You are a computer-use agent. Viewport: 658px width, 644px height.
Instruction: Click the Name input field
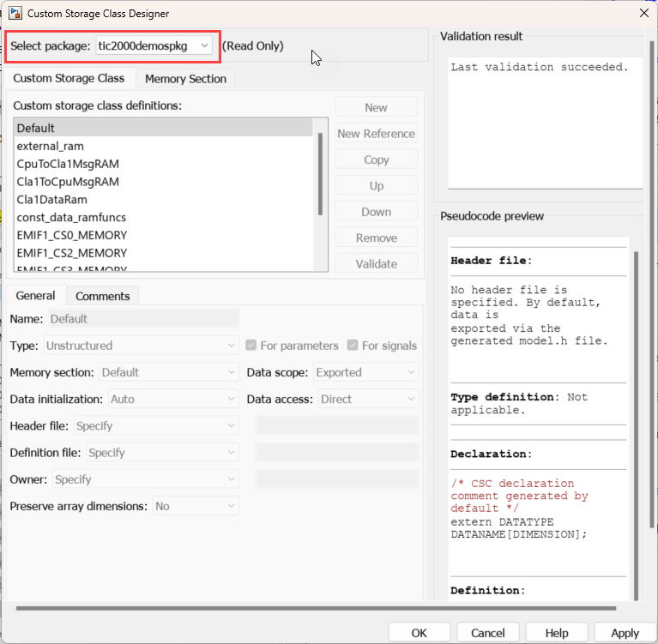pos(144,319)
